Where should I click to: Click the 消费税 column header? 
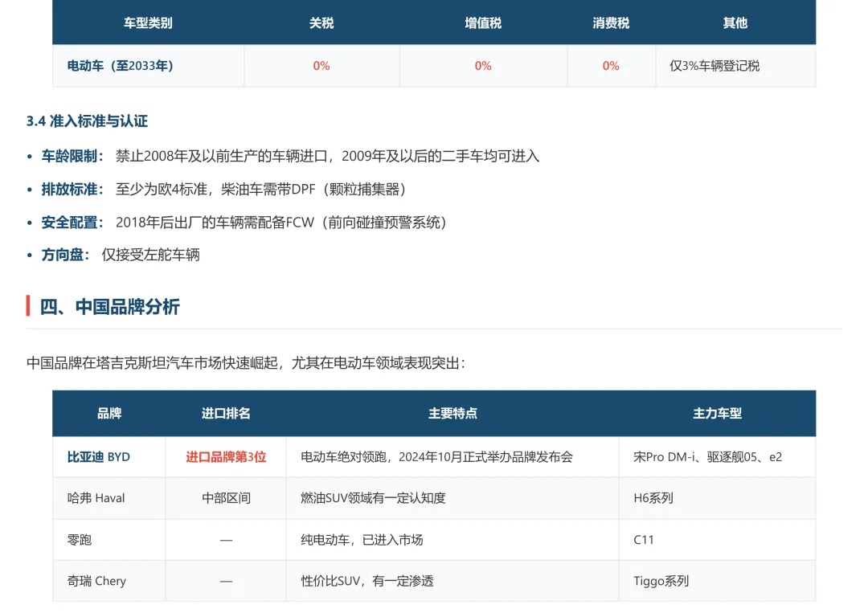click(611, 23)
